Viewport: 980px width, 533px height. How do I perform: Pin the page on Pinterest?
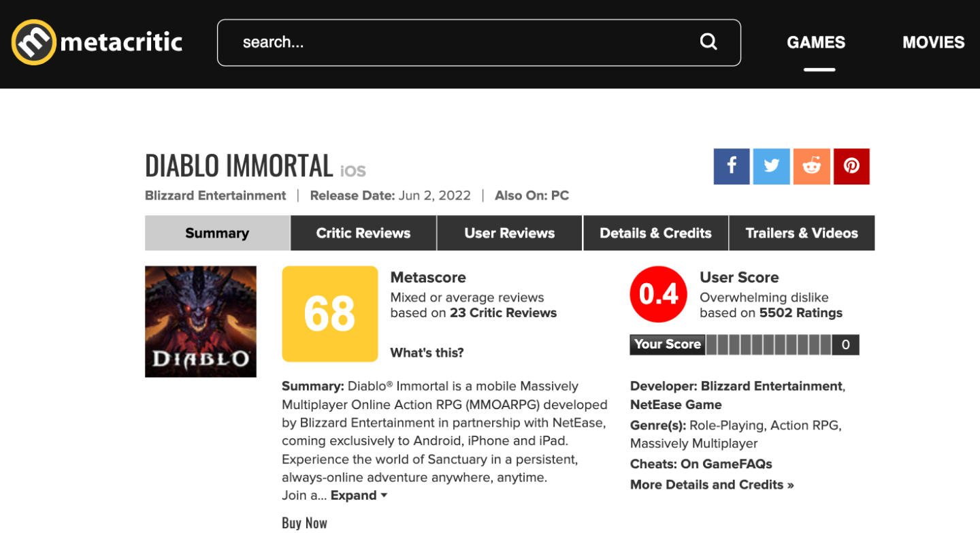click(x=851, y=166)
